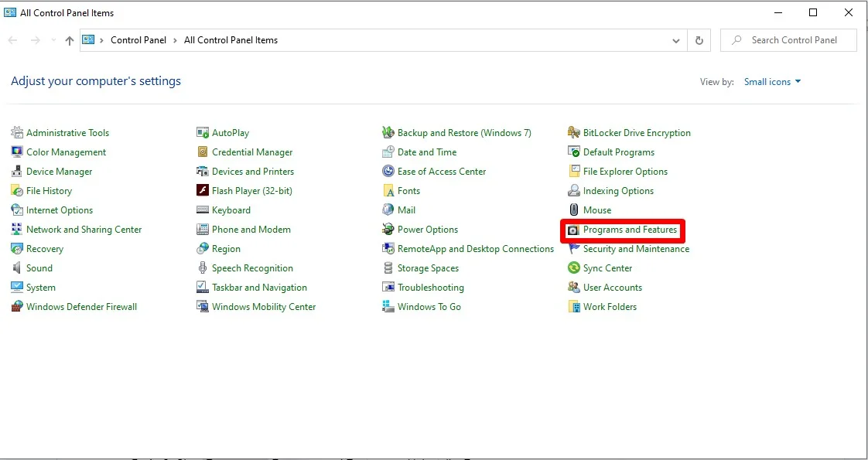Open Network and Sharing Center link
868x460 pixels.
tap(84, 230)
